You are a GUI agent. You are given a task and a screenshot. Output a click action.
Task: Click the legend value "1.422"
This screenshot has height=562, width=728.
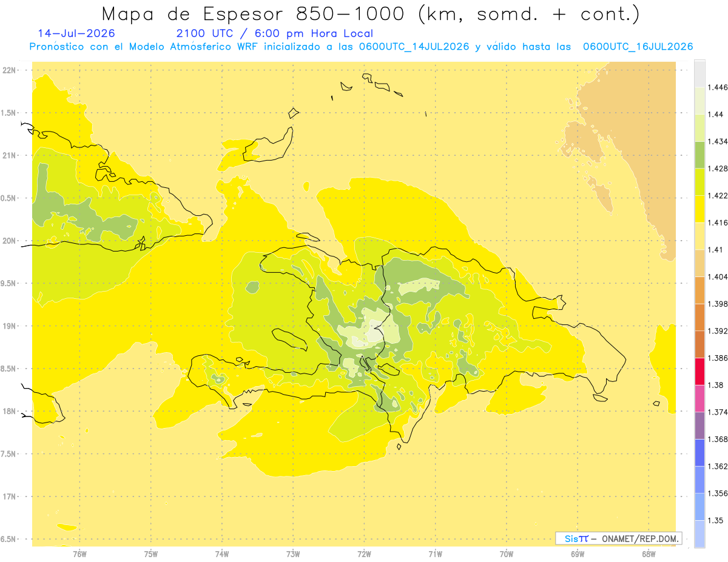(718, 195)
